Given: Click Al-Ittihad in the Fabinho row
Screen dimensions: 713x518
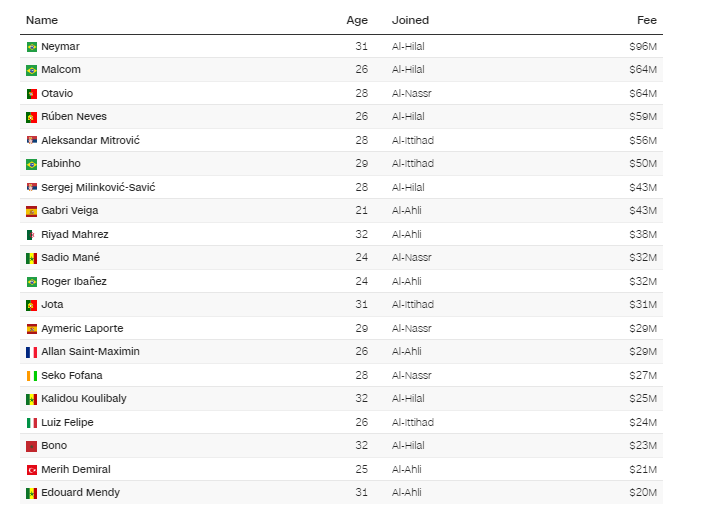Looking at the screenshot, I should click(x=413, y=164).
